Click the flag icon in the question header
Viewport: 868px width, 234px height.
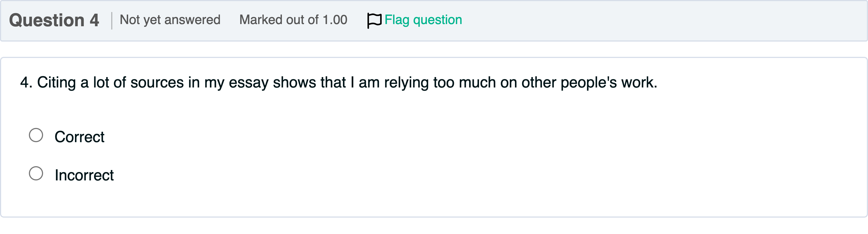(x=374, y=20)
